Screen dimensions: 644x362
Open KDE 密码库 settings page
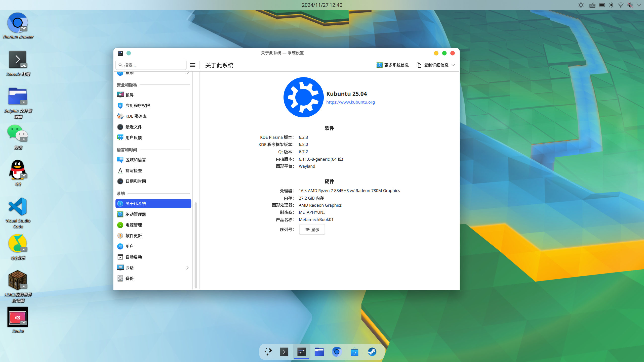pos(153,116)
